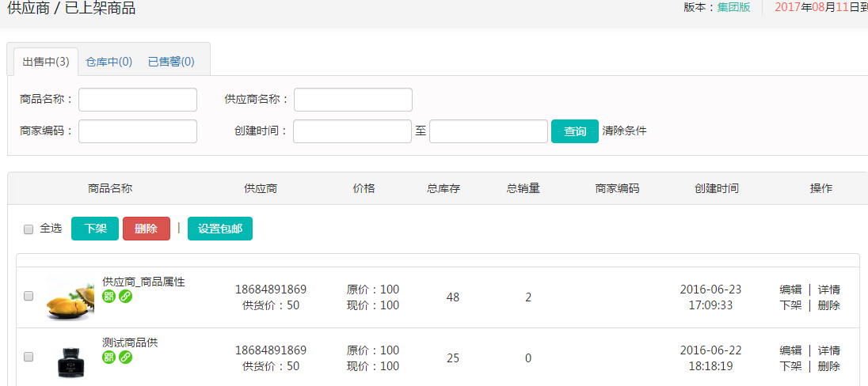The height and width of the screenshot is (386, 868).
Task: Click 详情 for the 测试商品供 product
Action: 829,350
